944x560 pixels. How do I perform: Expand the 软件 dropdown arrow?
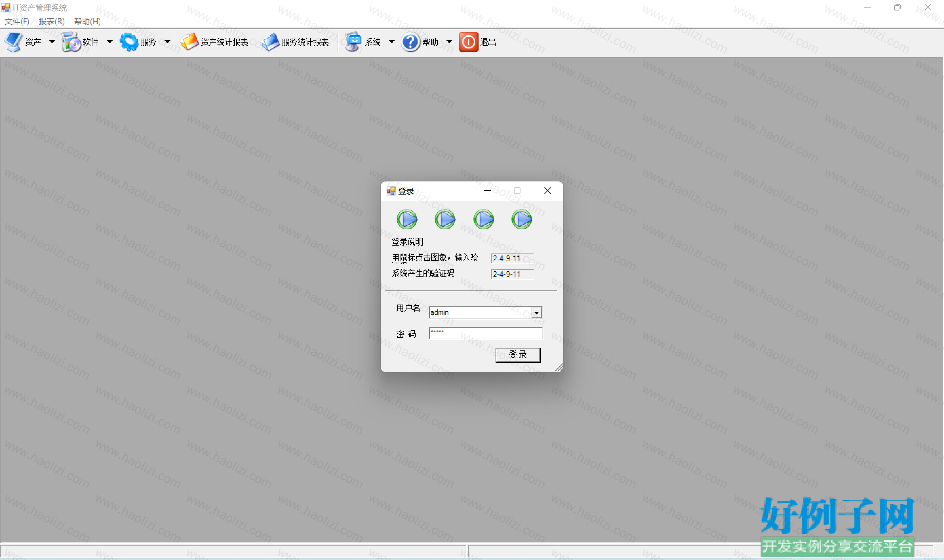(x=109, y=42)
